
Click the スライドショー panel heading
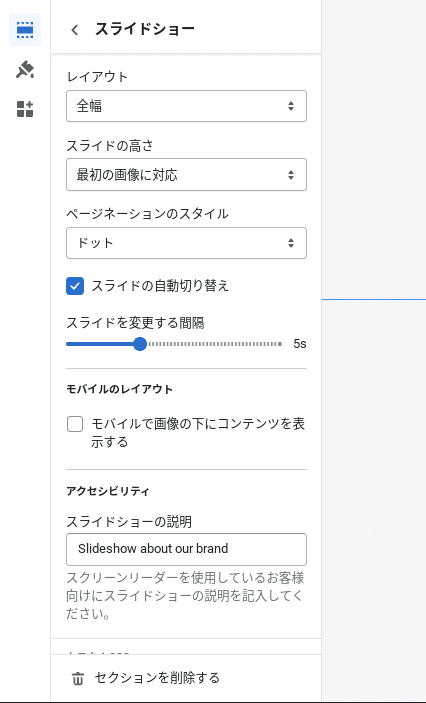pos(145,29)
